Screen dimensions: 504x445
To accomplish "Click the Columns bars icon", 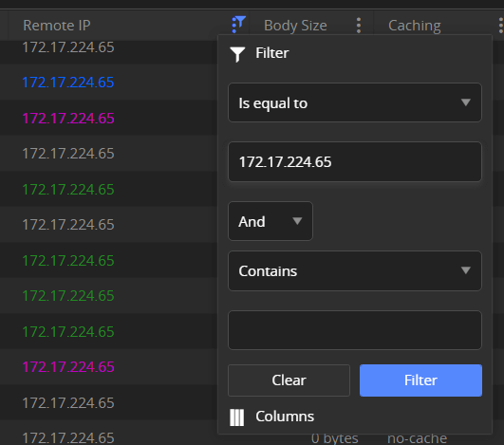I will coord(237,417).
